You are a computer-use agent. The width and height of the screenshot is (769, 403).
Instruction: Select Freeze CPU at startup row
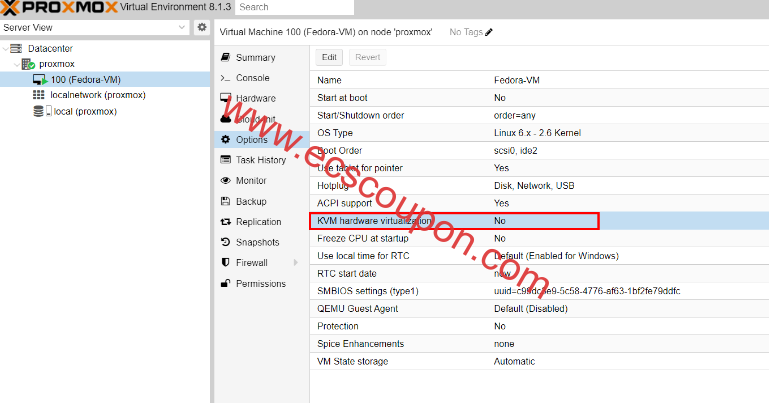[539, 238]
